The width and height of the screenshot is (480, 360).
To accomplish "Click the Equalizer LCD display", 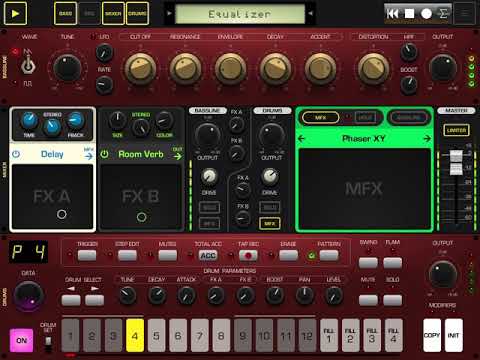I will [x=240, y=14].
